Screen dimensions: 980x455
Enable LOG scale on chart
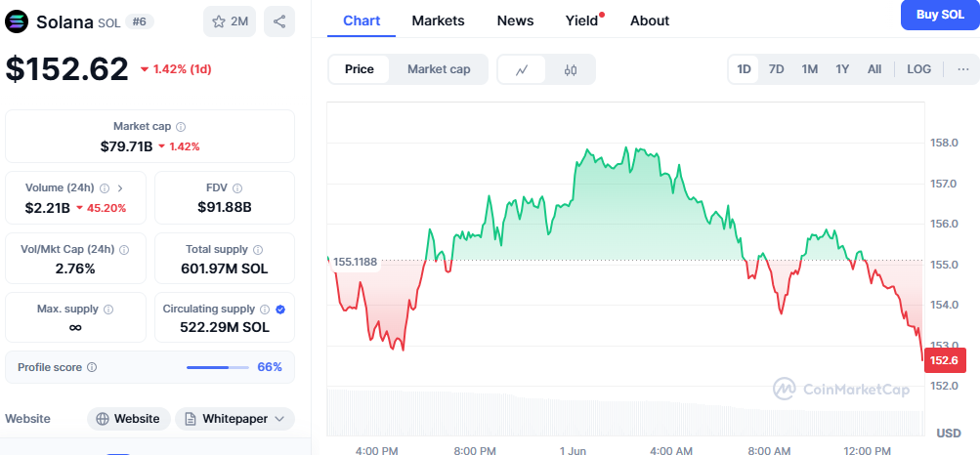tap(918, 69)
